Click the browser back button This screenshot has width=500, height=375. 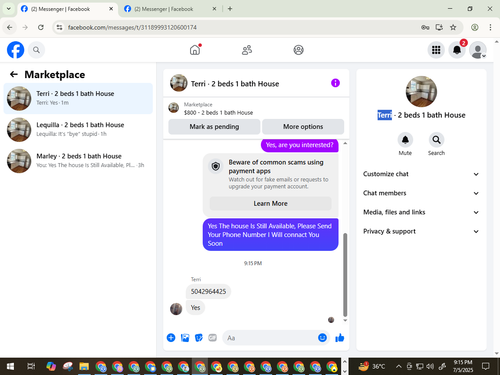click(x=10, y=27)
